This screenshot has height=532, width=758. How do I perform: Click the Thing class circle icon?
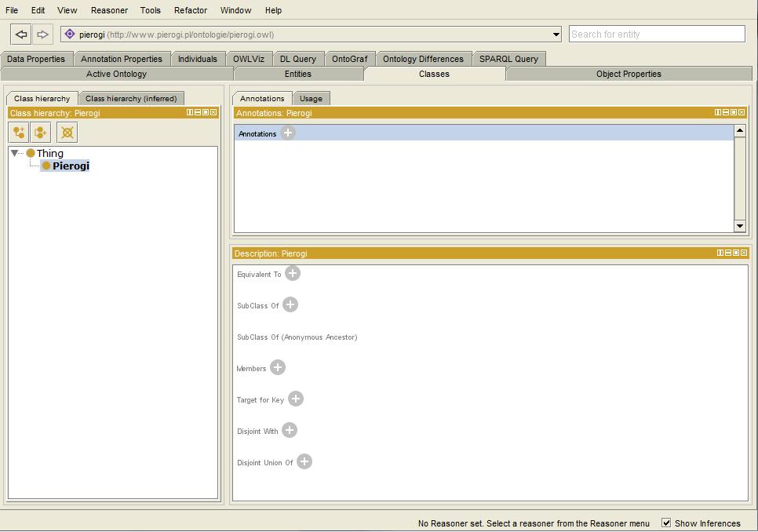31,153
